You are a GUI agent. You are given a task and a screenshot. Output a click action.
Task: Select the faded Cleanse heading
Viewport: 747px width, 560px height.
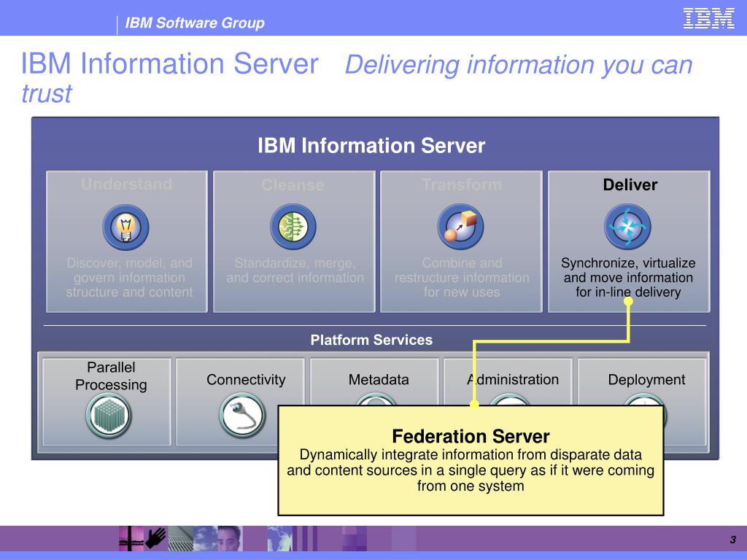click(293, 184)
